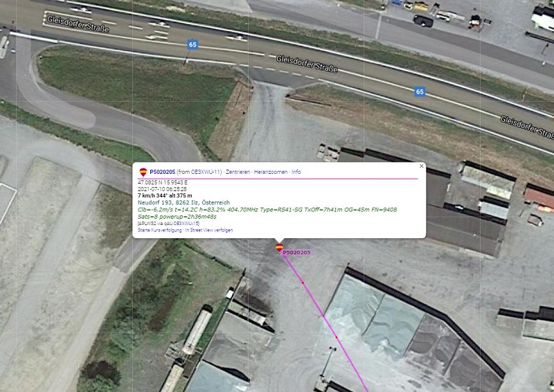Screen dimensions: 554x392
Task: Click the route 65 shield near the top
Action: coord(193,44)
